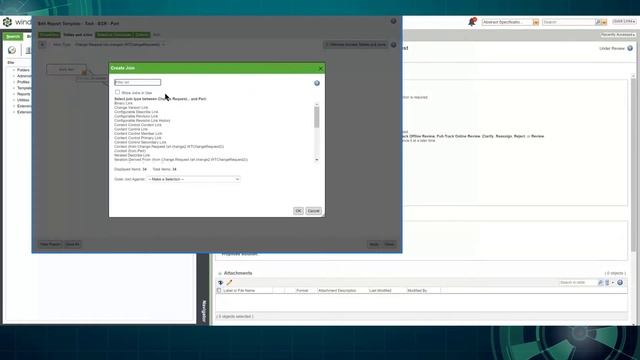Collapse the Attachments section
This screenshot has height=360, width=640.
tap(220, 273)
